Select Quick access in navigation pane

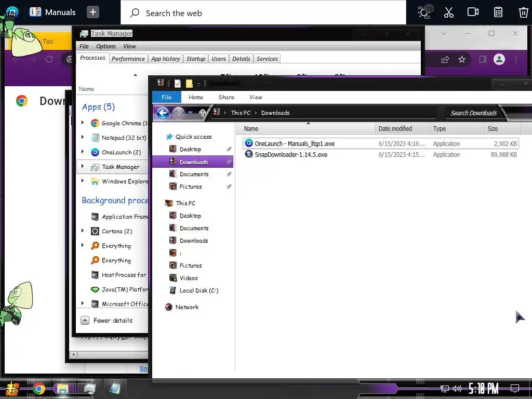coord(193,137)
